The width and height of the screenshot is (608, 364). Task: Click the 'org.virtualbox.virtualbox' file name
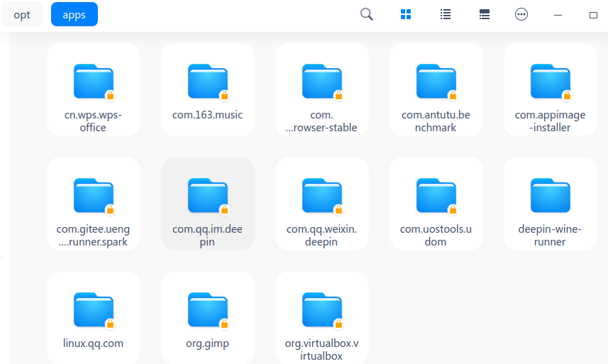point(321,350)
